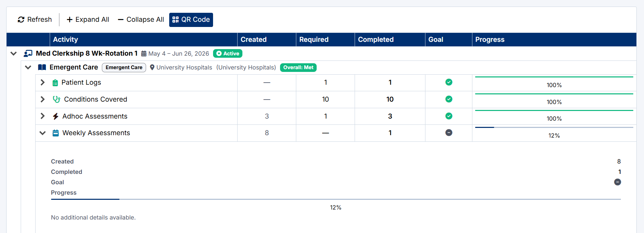Click the University Hospitals location pin icon

point(152,67)
